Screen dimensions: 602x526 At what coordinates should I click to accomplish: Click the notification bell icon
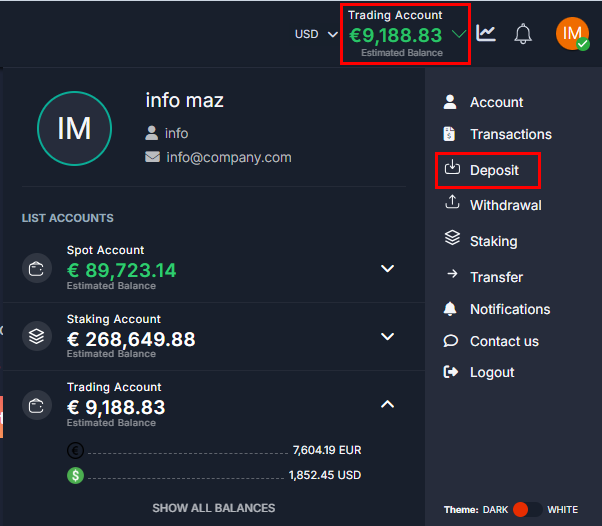coord(523,34)
